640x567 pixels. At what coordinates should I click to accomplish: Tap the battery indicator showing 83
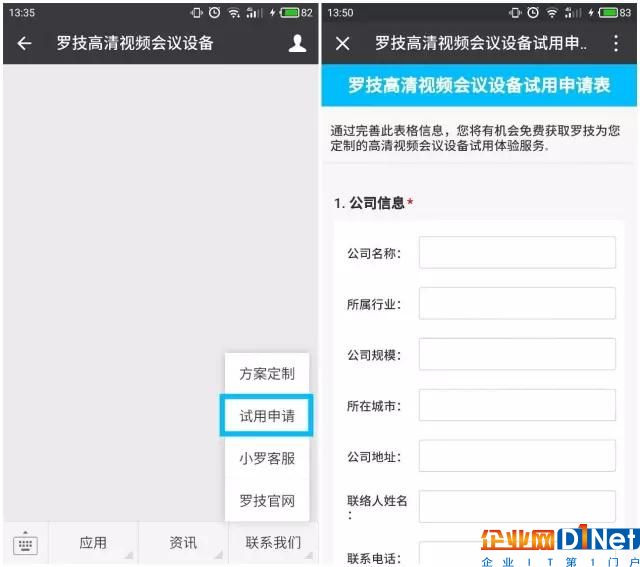(x=614, y=13)
